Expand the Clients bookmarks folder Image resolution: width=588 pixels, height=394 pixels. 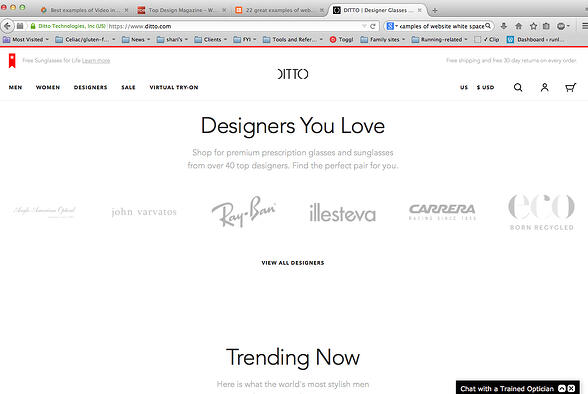click(210, 39)
